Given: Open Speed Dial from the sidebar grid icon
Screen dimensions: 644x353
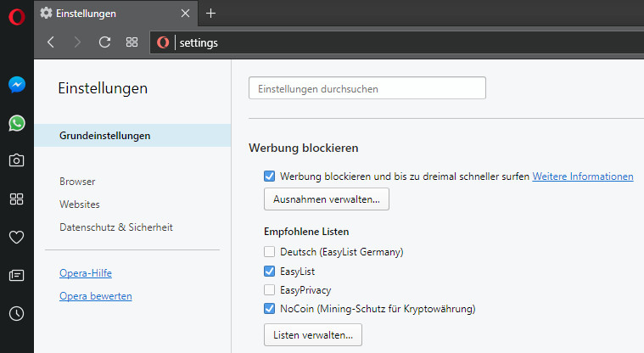Looking at the screenshot, I should pos(16,199).
